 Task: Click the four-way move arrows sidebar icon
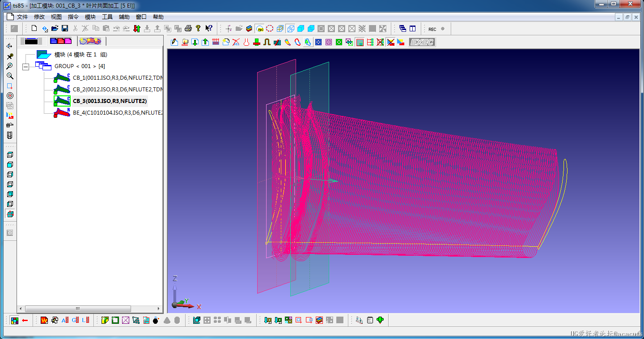point(10,47)
